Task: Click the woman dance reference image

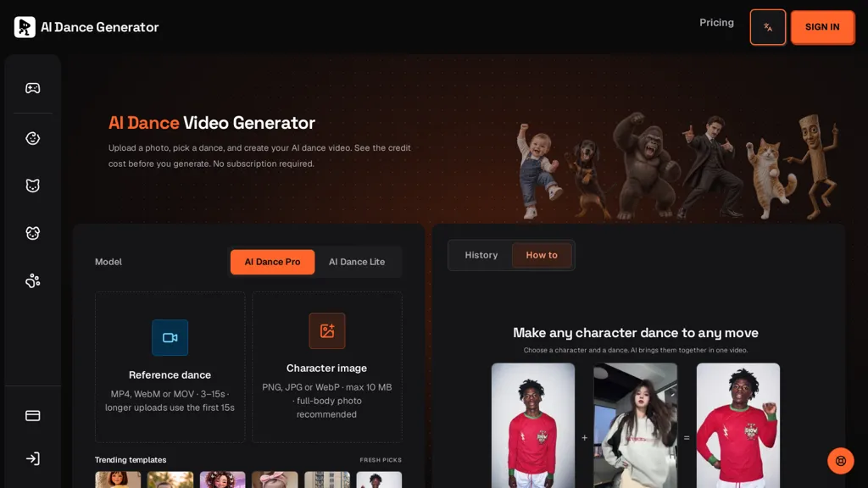Action: 636,425
